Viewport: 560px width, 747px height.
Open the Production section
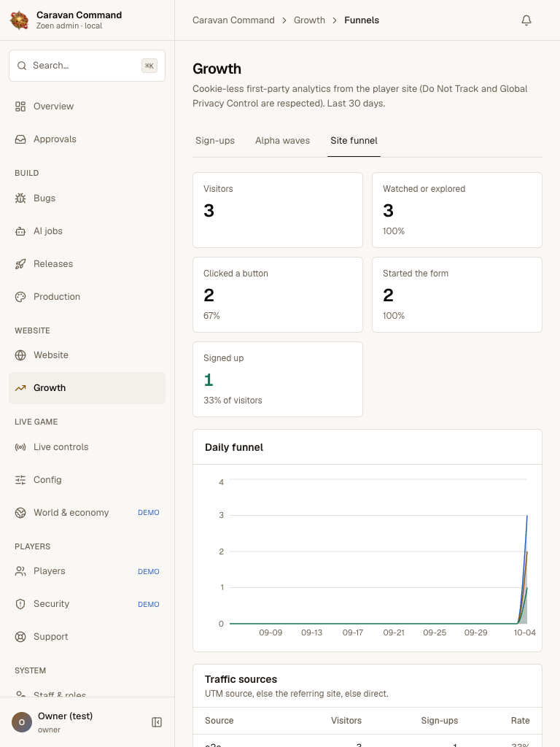[x=87, y=297]
